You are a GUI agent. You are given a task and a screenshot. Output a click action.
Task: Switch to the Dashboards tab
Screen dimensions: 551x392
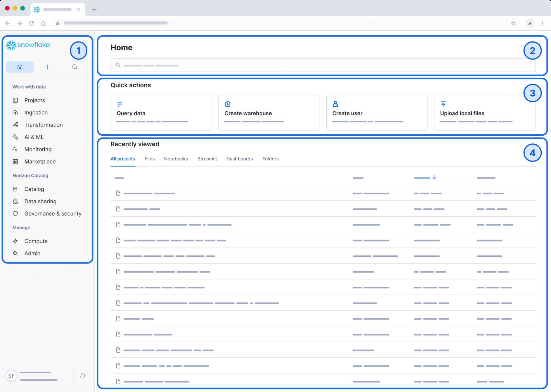[239, 159]
